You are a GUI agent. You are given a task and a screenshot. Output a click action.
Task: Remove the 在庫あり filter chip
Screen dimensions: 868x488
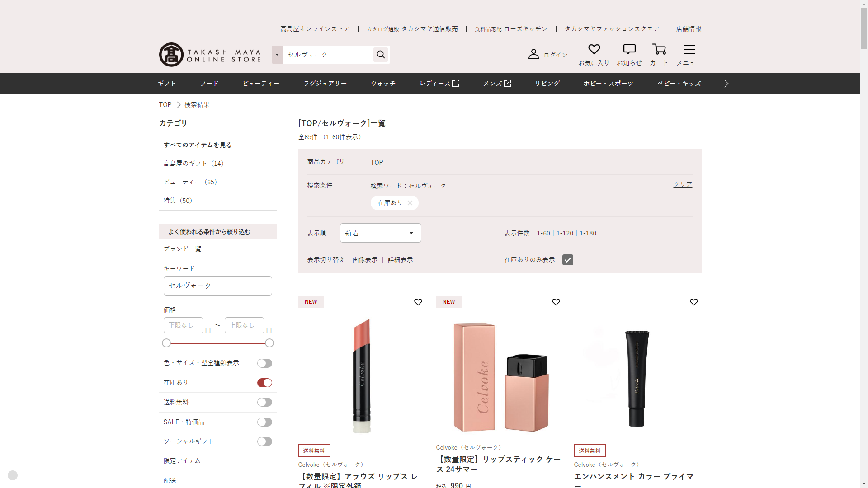pos(410,203)
